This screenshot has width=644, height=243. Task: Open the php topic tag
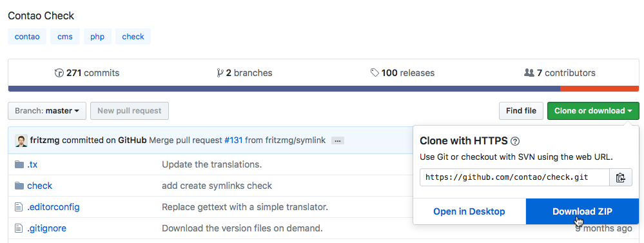(x=97, y=37)
